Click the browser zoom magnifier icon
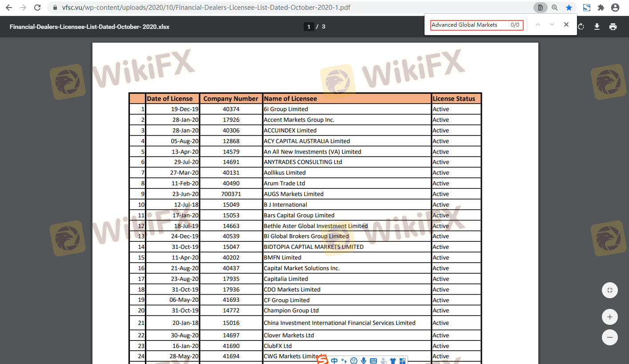 (555, 8)
